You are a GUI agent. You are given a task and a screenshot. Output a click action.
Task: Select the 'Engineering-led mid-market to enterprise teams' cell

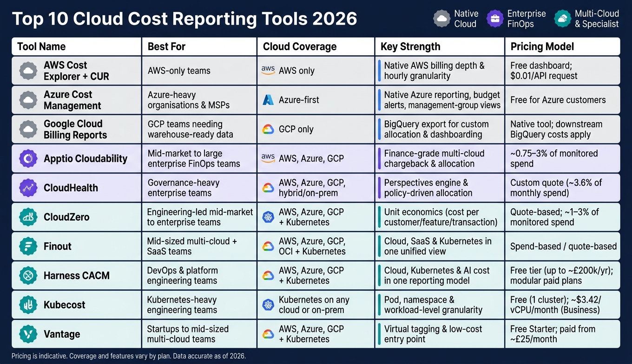tap(199, 217)
